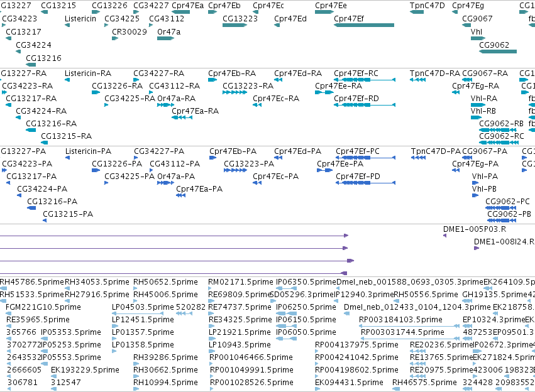Viewport: 535px width, 392px height.
Task: Open the TpnC47D-RA transcript label
Action: (x=434, y=73)
